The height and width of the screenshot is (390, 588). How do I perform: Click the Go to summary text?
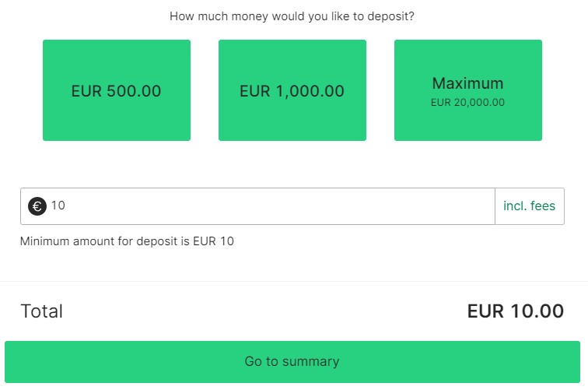[x=292, y=361]
